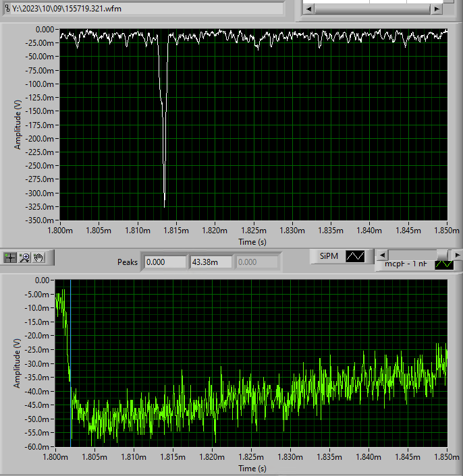The width and height of the screenshot is (463, 476).
Task: Click the 1.815m tick on upper time axis
Action: pyautogui.click(x=176, y=231)
